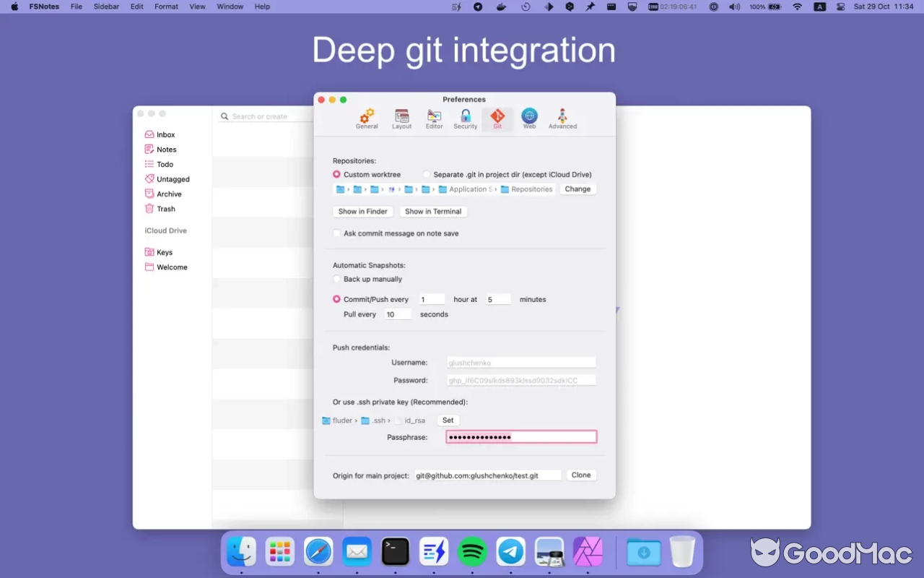Choose Separate .git in project dir option
The width and height of the screenshot is (924, 578).
[427, 175]
